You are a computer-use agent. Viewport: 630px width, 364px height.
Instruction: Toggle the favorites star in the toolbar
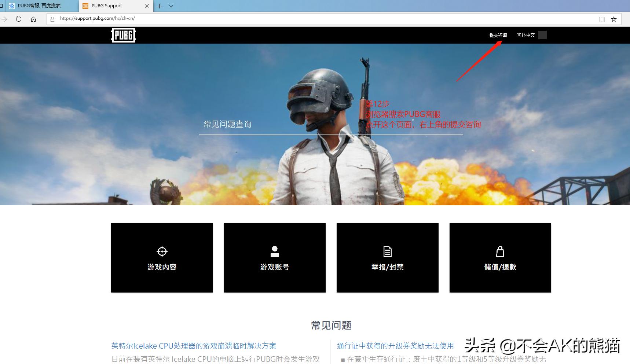pyautogui.click(x=614, y=19)
